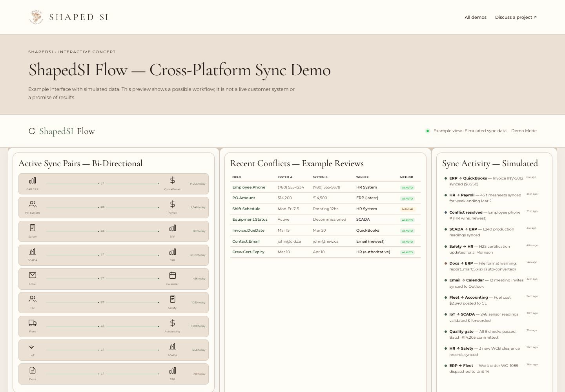Click the HR System people icon
The image size is (565, 392).
click(33, 204)
